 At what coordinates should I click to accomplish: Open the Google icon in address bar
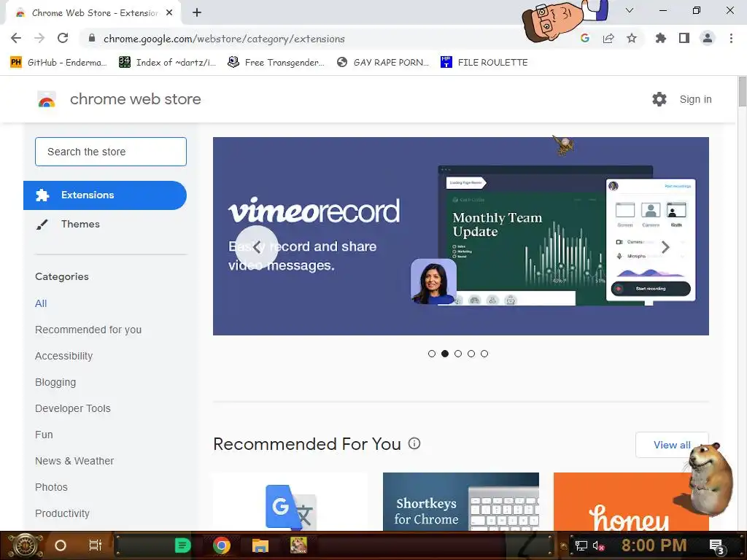(x=585, y=38)
